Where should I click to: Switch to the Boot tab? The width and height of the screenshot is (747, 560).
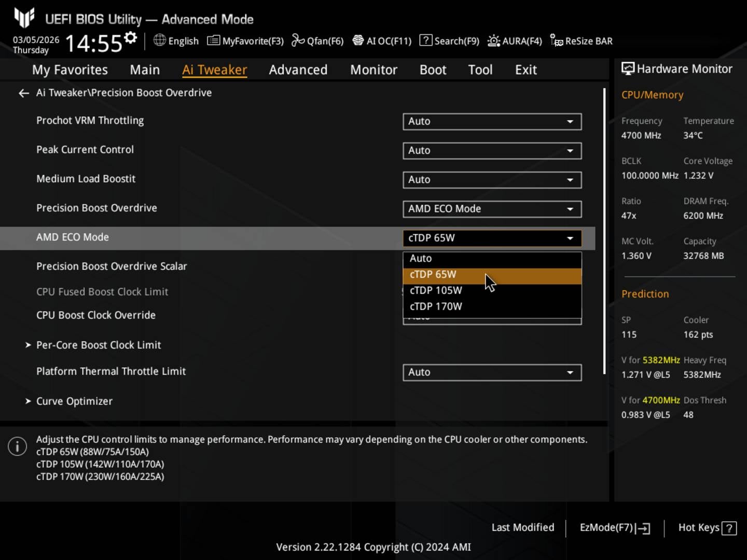coord(433,69)
